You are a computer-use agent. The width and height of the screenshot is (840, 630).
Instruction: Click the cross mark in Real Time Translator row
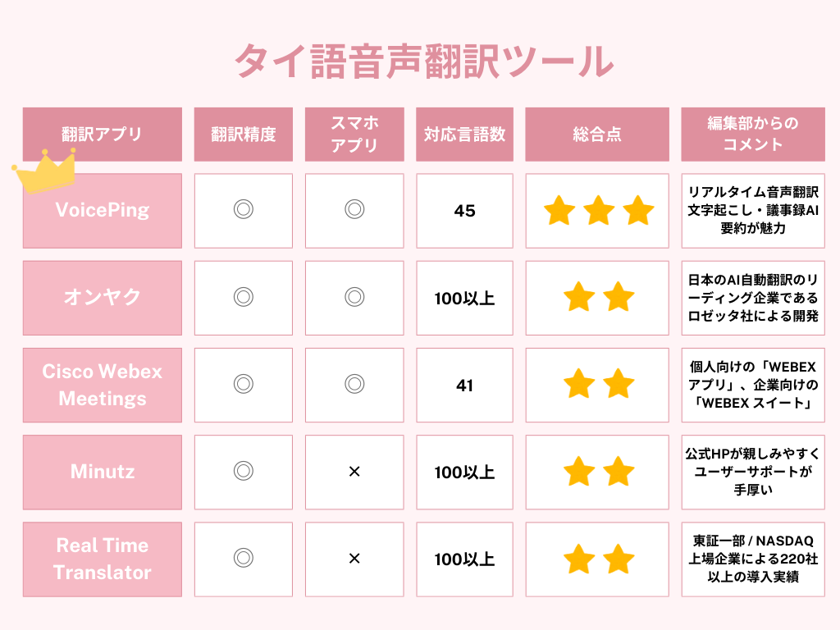[x=354, y=559]
